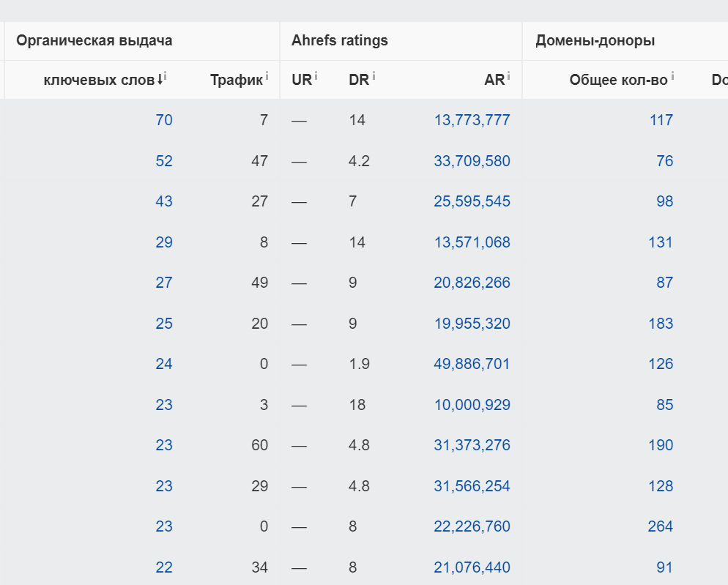
Task: Click AR value 49,886,701
Action: 472,364
